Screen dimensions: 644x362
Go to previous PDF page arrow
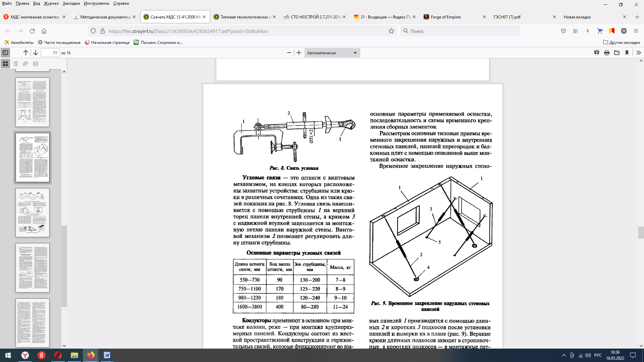(x=26, y=53)
